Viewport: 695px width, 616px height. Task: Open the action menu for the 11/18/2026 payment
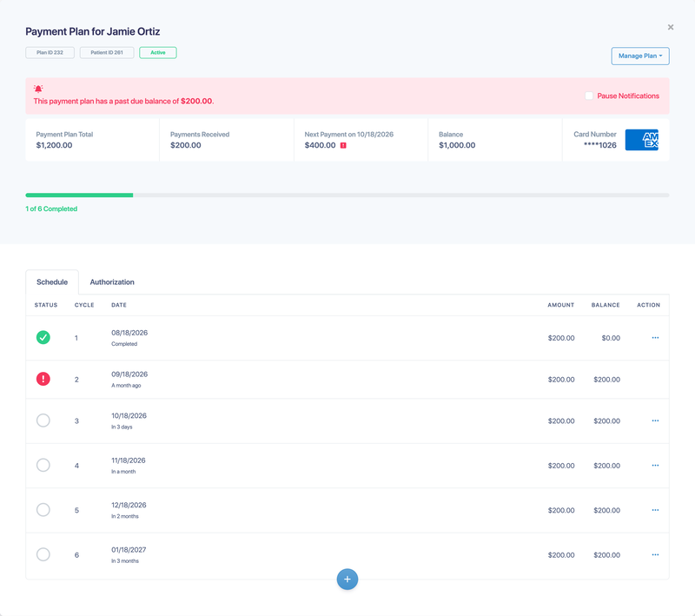(x=655, y=466)
